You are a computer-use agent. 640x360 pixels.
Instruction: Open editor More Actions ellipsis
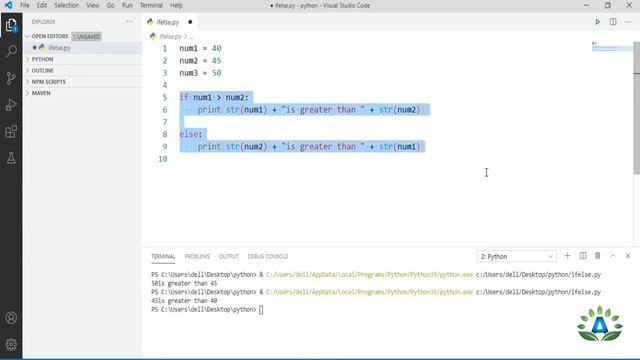coord(628,22)
